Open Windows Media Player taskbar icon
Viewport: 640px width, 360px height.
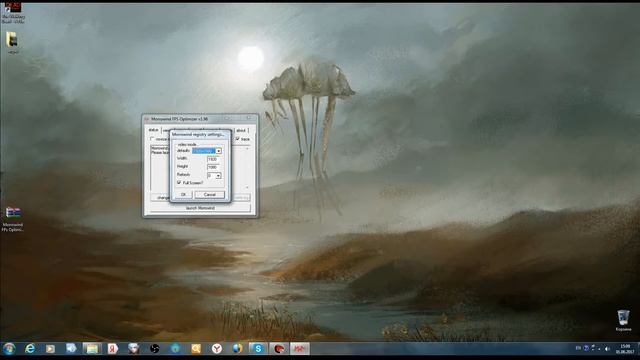(x=50, y=349)
